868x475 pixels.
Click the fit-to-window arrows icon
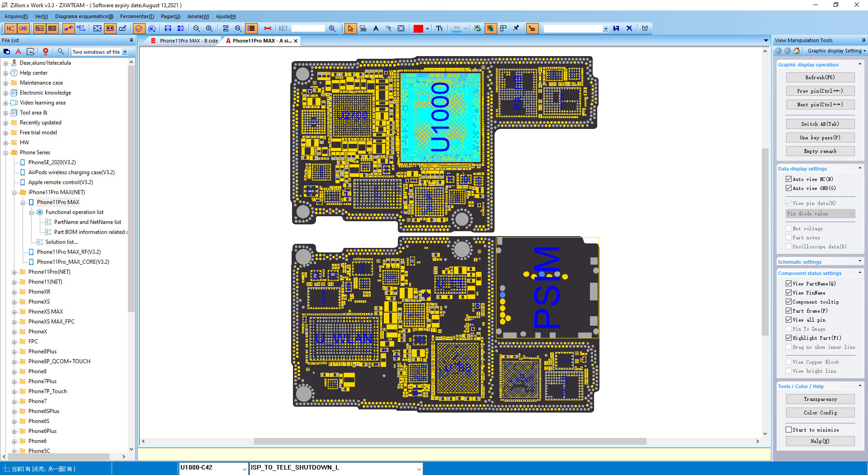click(x=97, y=28)
